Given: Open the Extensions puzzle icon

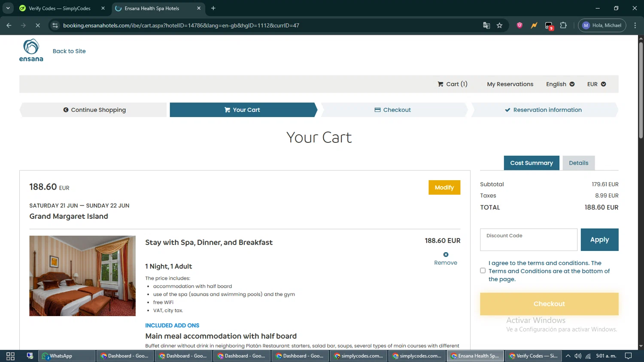Looking at the screenshot, I should 563,25.
